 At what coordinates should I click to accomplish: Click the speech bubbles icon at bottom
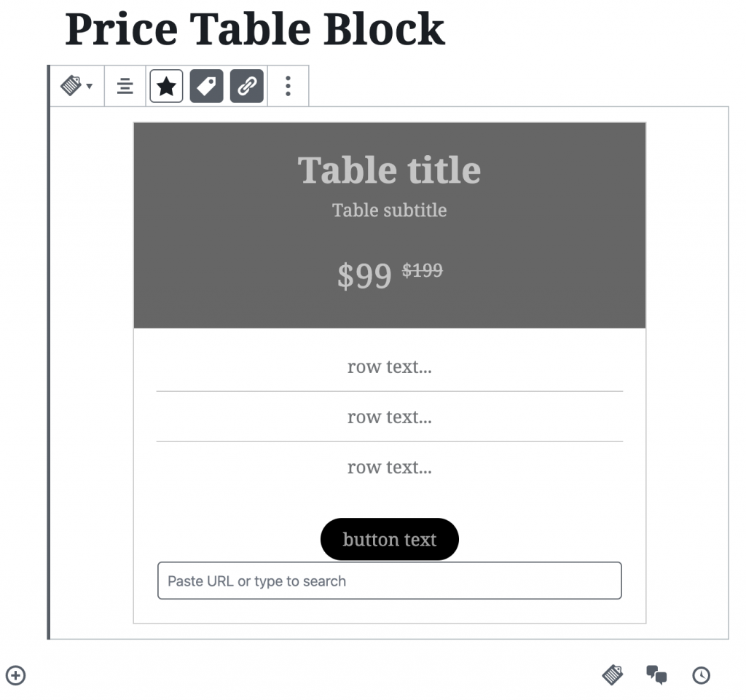[x=656, y=675]
